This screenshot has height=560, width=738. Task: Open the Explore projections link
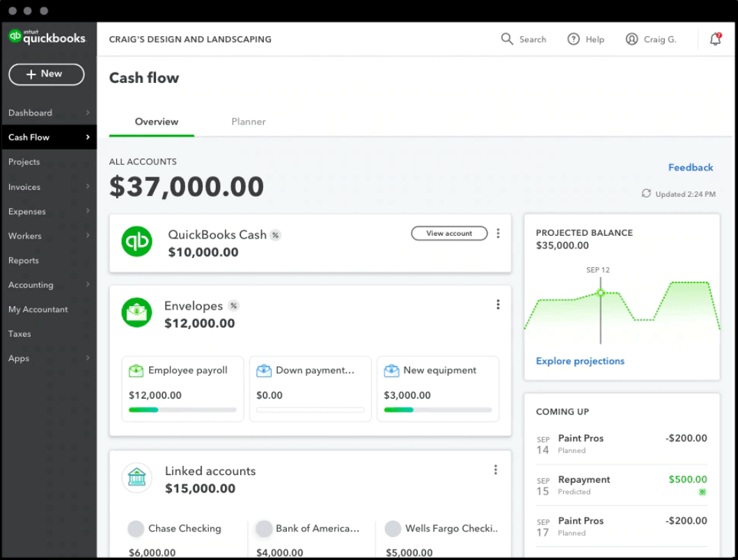[x=581, y=361]
